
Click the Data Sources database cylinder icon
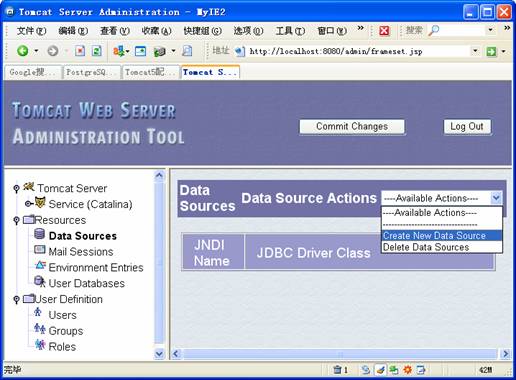point(39,234)
